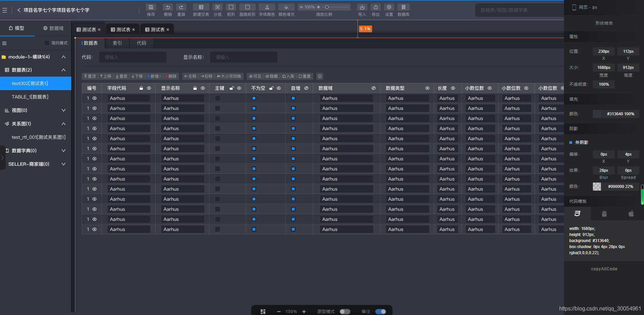Open the 索引 tab
Viewport: 644px width, 315px height.
click(x=117, y=43)
